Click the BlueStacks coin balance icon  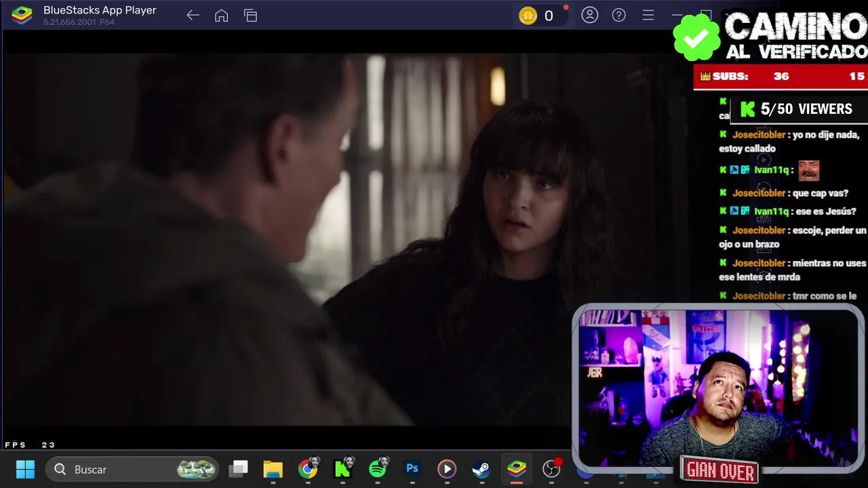(x=528, y=16)
